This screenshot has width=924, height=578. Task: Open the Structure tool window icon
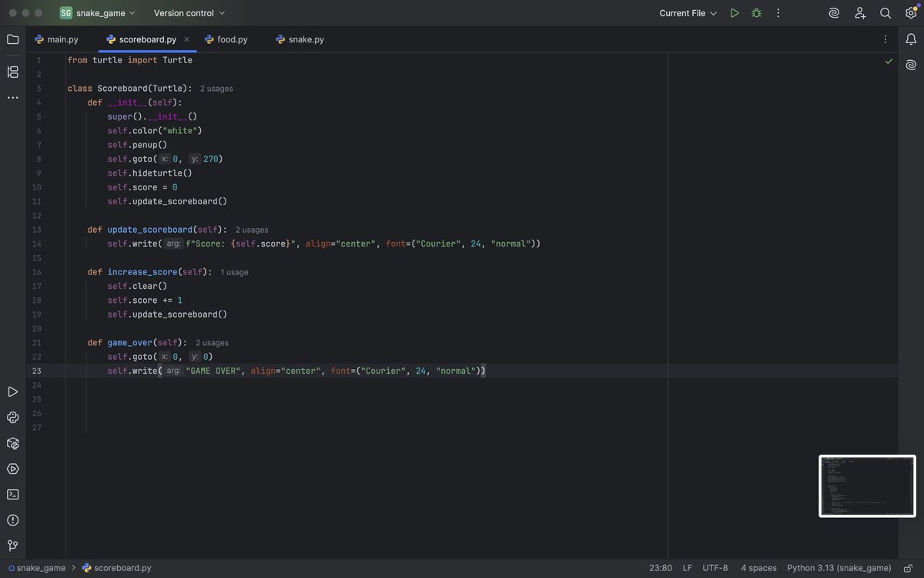12,72
